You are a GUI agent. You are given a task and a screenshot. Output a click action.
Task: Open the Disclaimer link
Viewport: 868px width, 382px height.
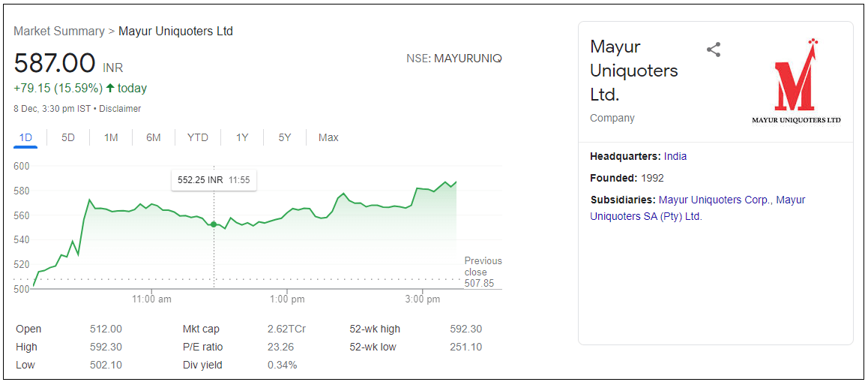coord(120,109)
